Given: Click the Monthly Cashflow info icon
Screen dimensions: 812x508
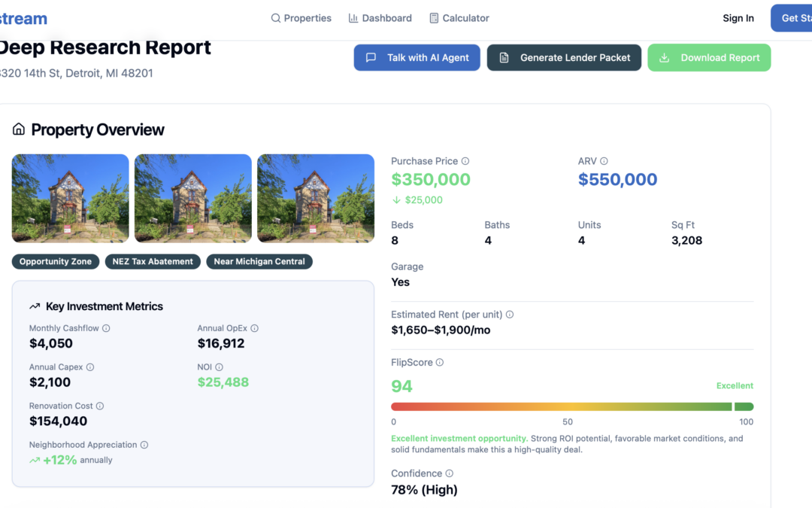Looking at the screenshot, I should pos(106,328).
